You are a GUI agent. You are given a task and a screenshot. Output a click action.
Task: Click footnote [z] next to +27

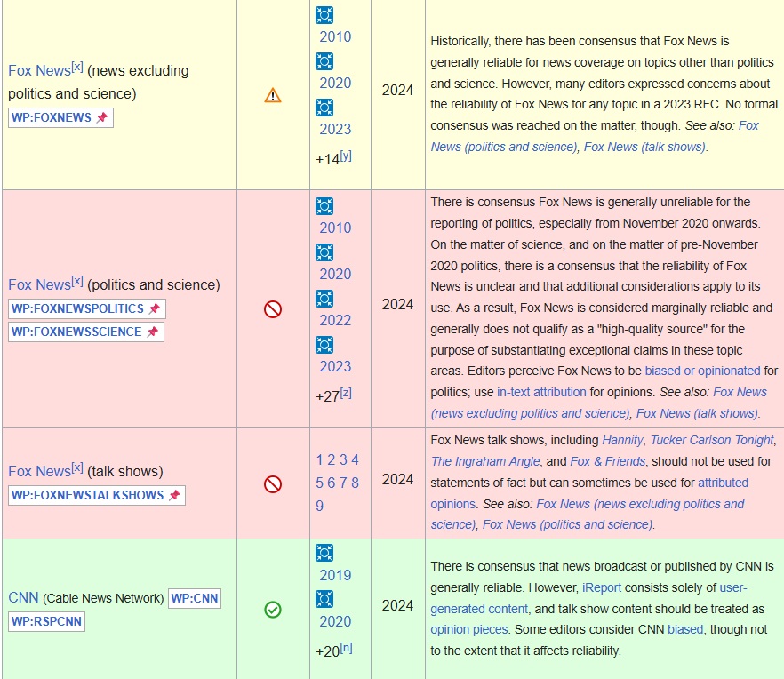coord(346,393)
